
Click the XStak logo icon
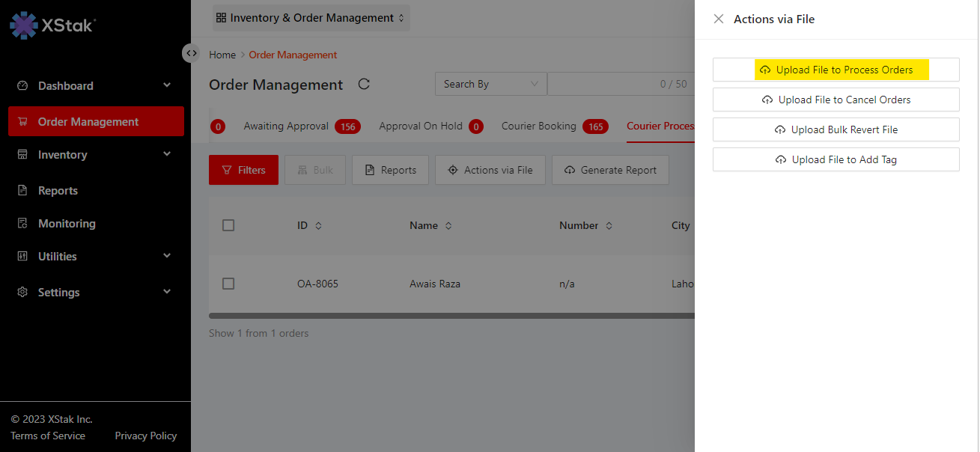coord(23,25)
